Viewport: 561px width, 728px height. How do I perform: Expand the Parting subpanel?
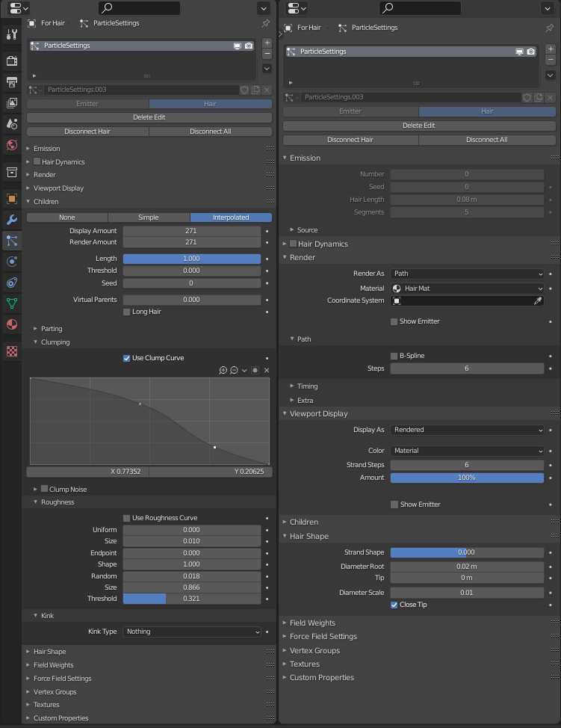coord(52,329)
